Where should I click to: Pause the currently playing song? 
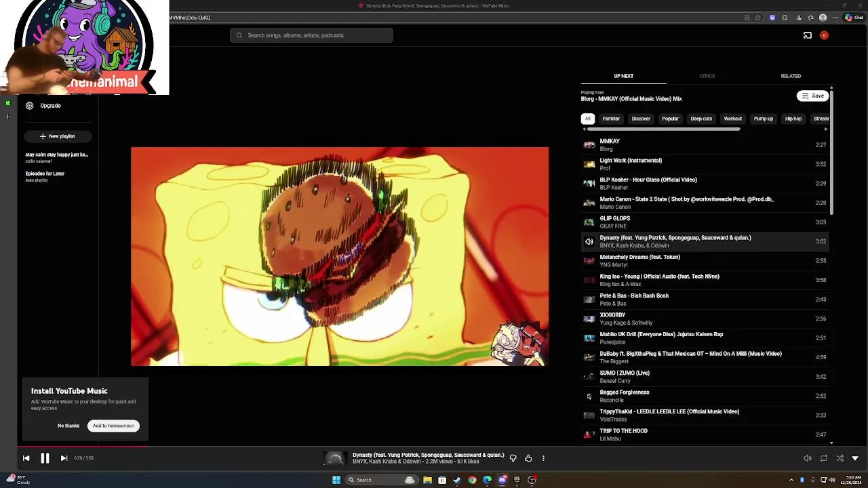tap(45, 458)
